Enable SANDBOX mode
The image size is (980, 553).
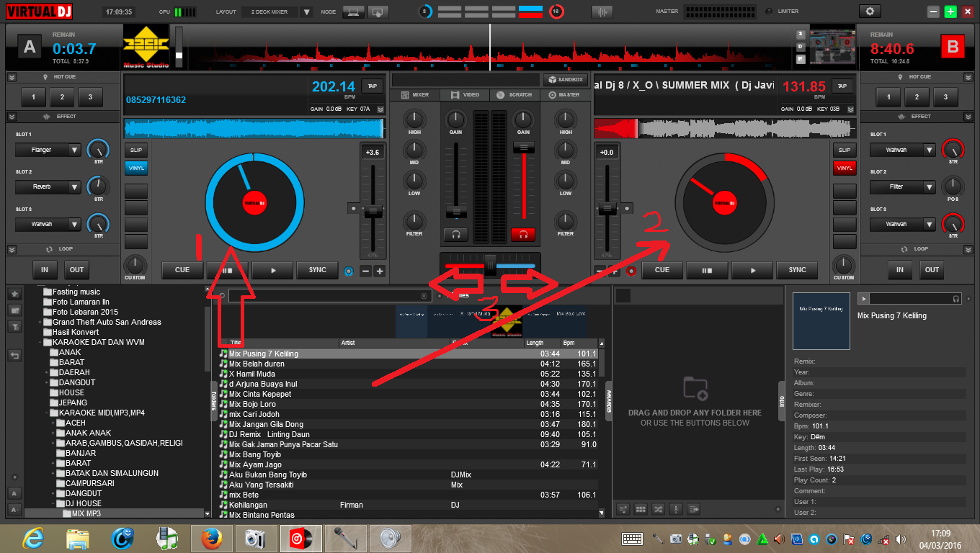[565, 80]
